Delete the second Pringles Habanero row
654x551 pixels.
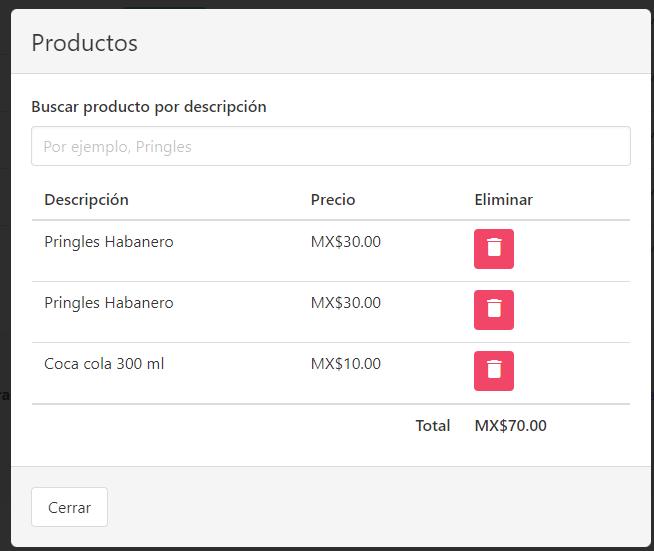click(493, 310)
